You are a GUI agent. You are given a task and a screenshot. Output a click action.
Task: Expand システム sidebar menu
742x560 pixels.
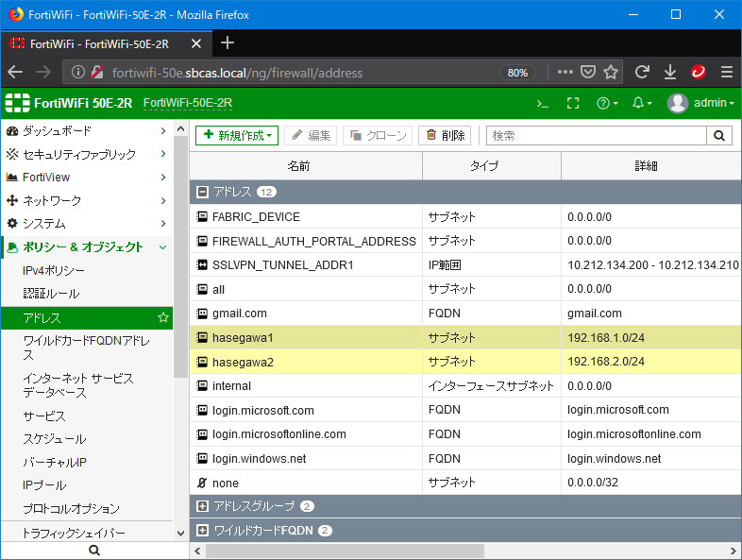click(87, 224)
